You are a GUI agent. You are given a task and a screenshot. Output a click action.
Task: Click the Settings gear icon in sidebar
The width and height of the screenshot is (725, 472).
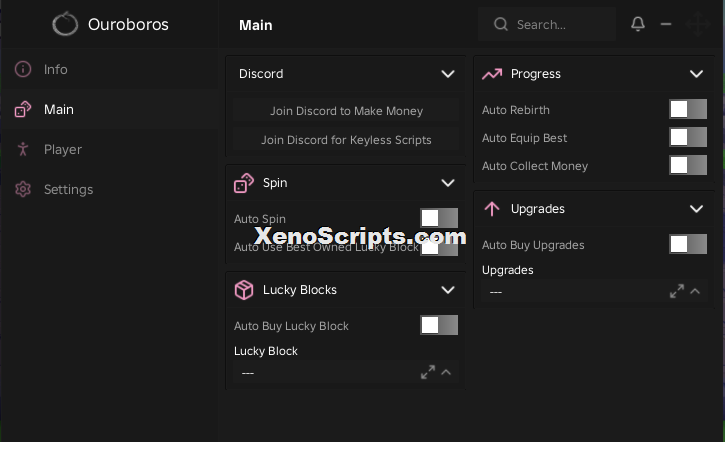(23, 189)
